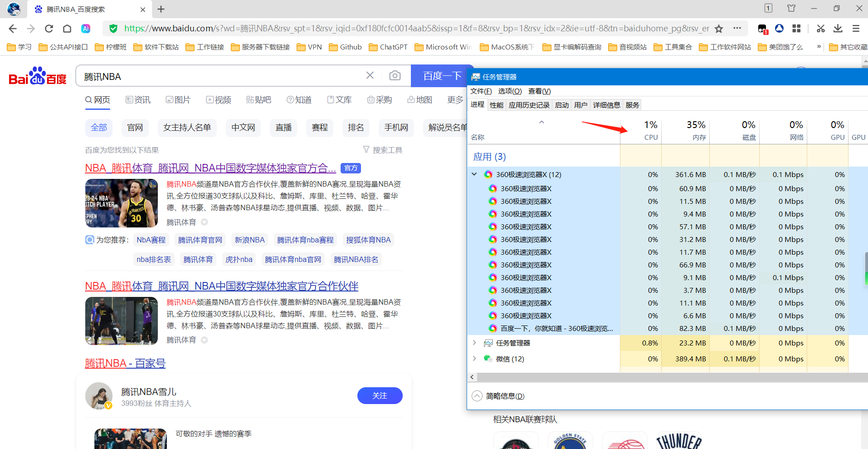Switch to the 性能 tab in Task Manager
868x449 pixels.
coord(497,105)
